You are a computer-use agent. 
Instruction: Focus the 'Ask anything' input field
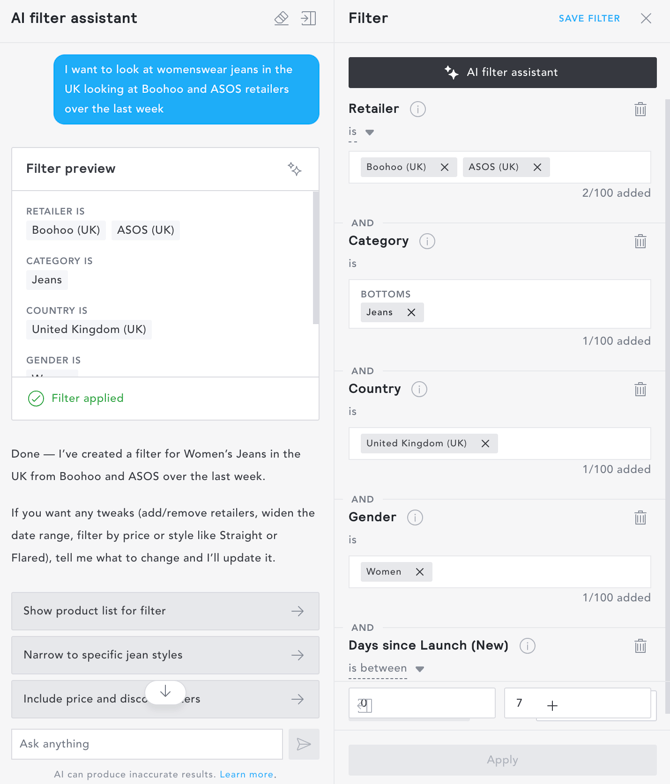pos(147,744)
